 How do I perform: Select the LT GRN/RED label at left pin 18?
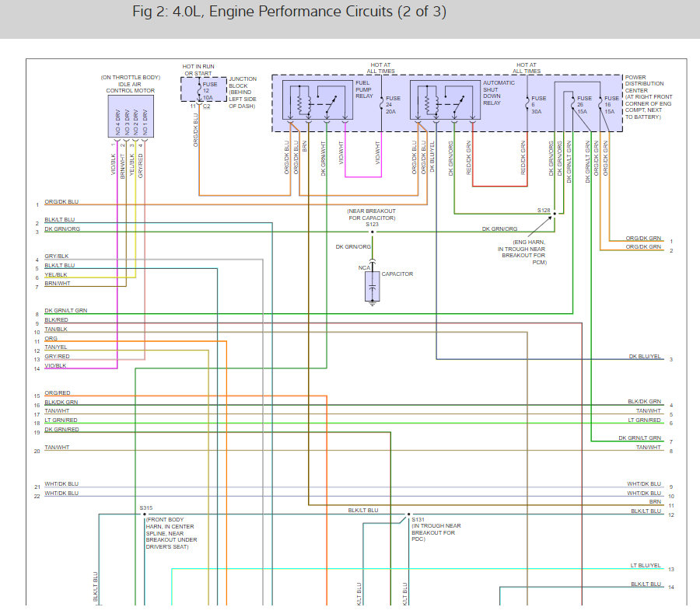pyautogui.click(x=61, y=420)
